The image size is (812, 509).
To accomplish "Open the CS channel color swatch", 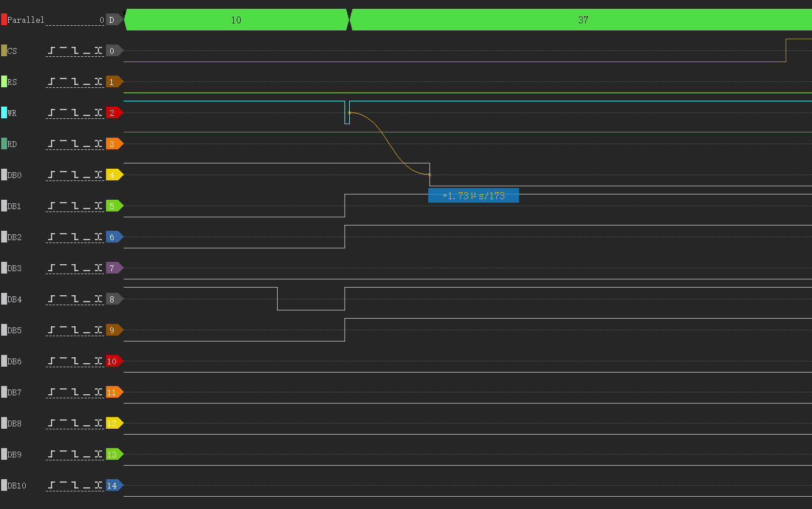I will click(x=4, y=50).
